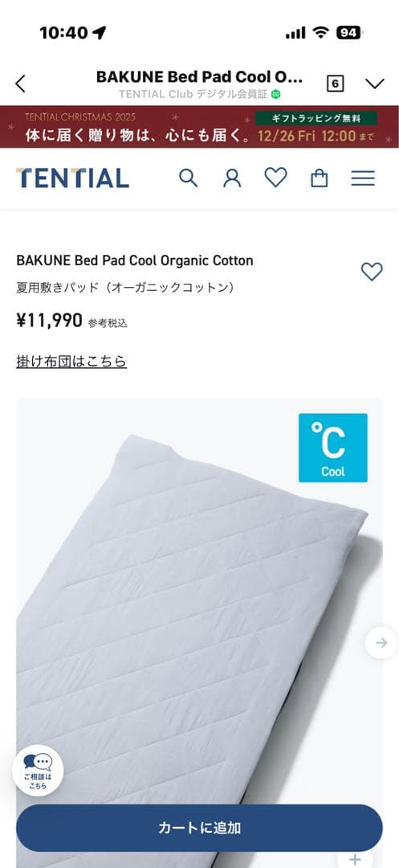Tap the plus icon below the cart button
399x868 pixels.
(x=355, y=860)
